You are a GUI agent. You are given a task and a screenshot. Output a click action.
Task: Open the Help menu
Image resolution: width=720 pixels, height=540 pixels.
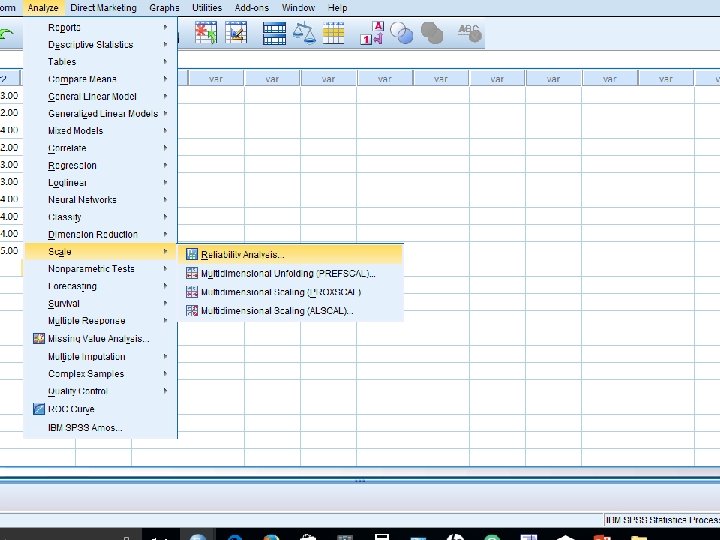338,8
